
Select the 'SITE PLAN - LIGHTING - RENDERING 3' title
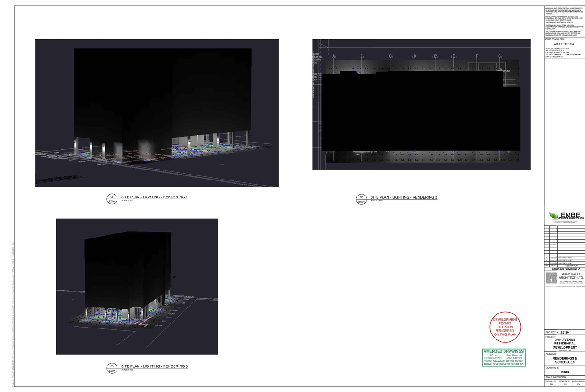click(154, 366)
